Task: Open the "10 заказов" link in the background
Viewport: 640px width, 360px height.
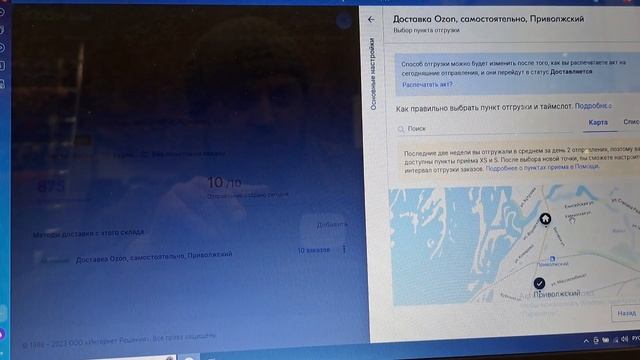Action: coord(313,250)
